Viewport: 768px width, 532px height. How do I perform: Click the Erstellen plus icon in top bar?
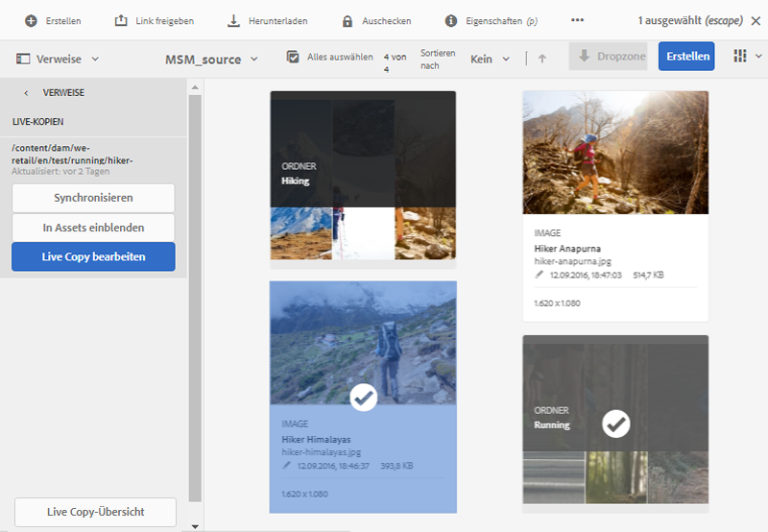point(31,21)
